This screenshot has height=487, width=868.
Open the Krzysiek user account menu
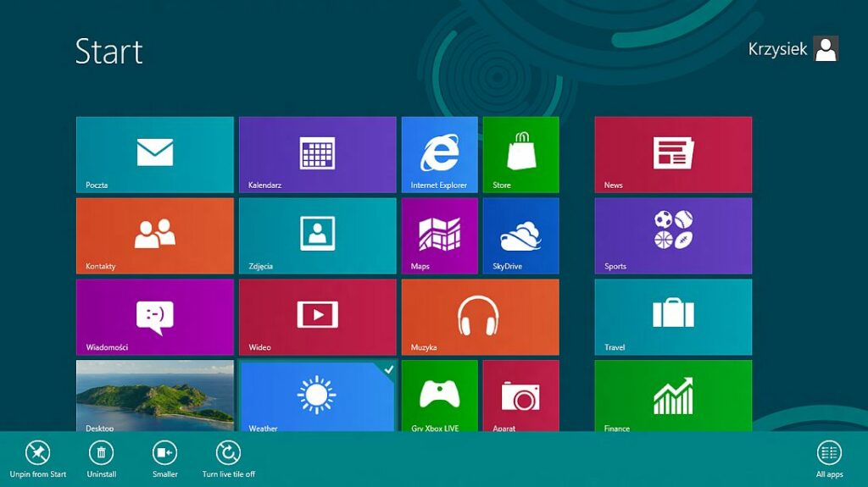coord(793,49)
